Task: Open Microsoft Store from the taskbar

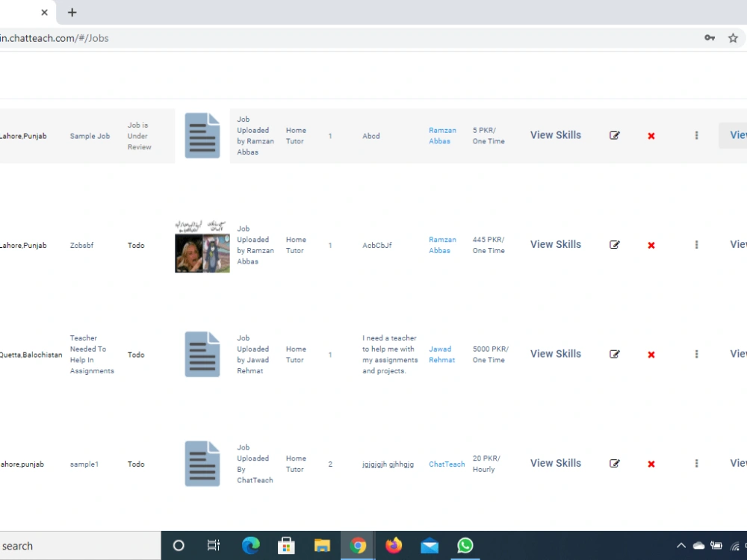Action: coord(286,545)
